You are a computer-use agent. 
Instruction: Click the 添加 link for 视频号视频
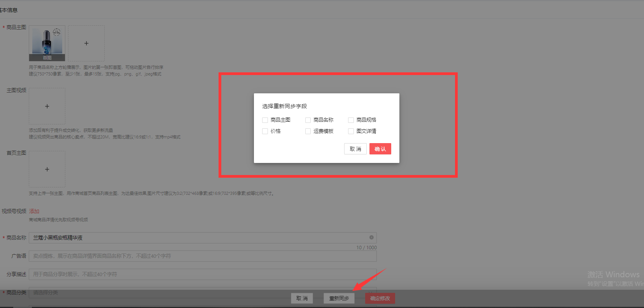click(x=34, y=211)
